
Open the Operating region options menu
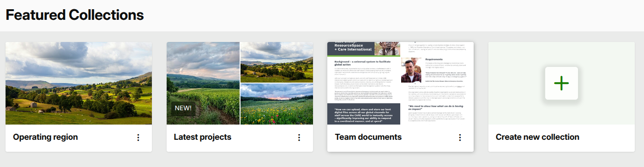[138, 137]
